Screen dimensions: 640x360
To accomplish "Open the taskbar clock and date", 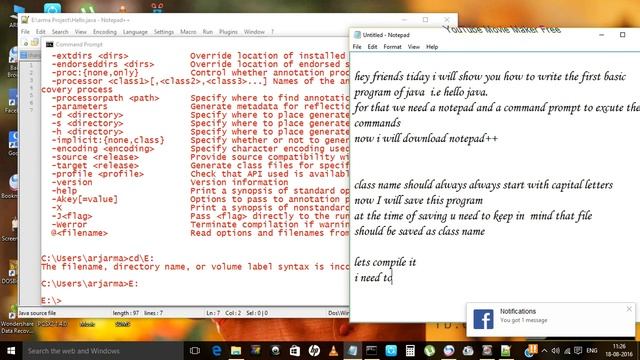I will coord(619,351).
